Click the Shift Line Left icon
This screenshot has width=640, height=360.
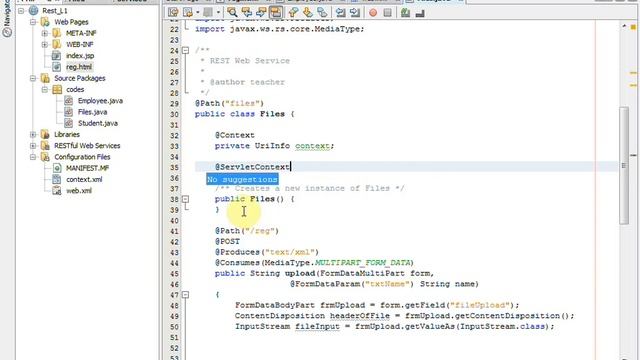pos(340,13)
